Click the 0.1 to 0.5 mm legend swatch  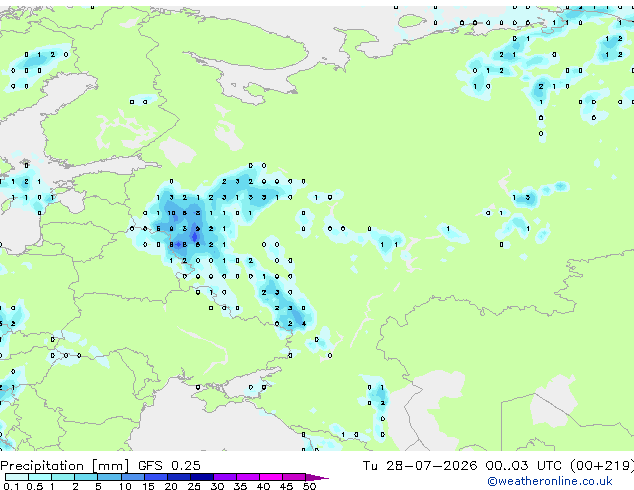(17, 477)
